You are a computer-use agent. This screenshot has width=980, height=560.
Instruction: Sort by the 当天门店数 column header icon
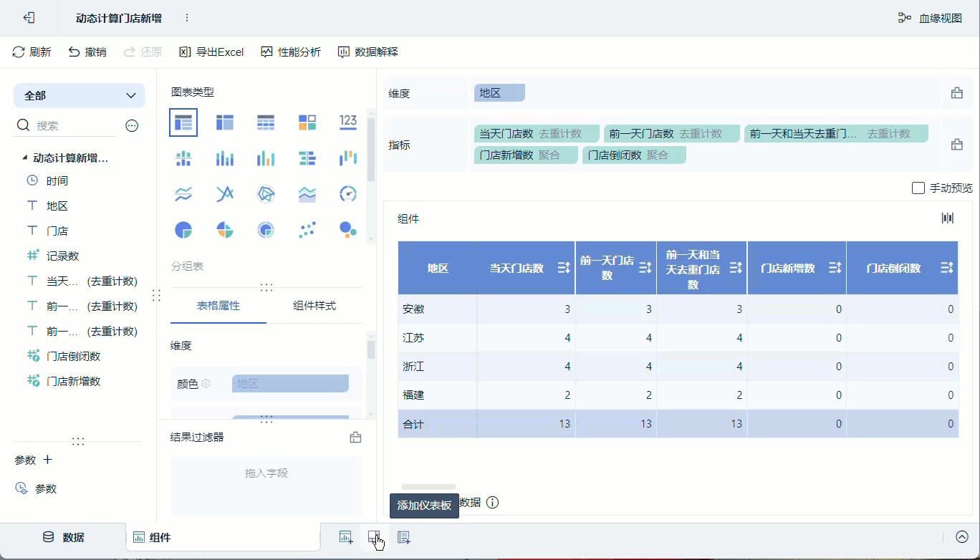pyautogui.click(x=564, y=268)
